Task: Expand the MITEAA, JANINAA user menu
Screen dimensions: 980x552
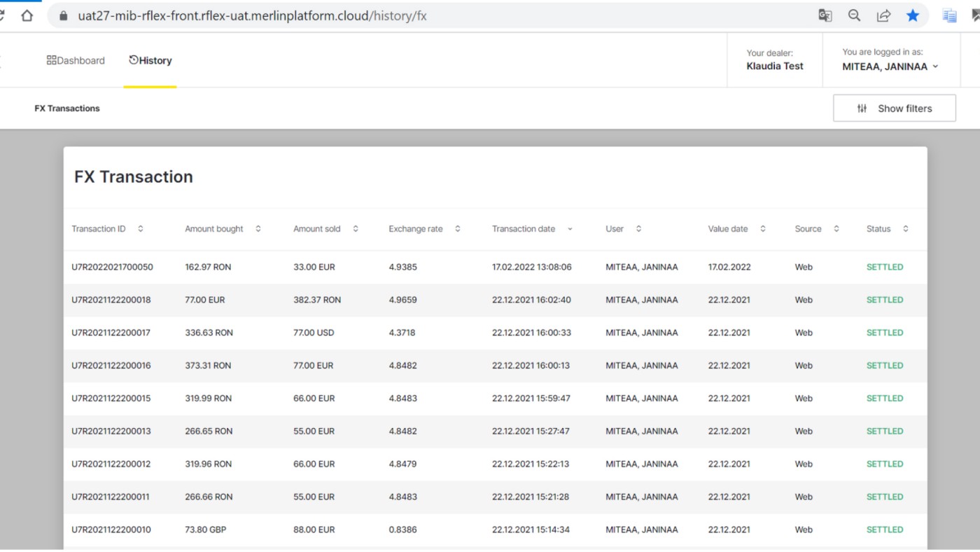Action: point(890,67)
